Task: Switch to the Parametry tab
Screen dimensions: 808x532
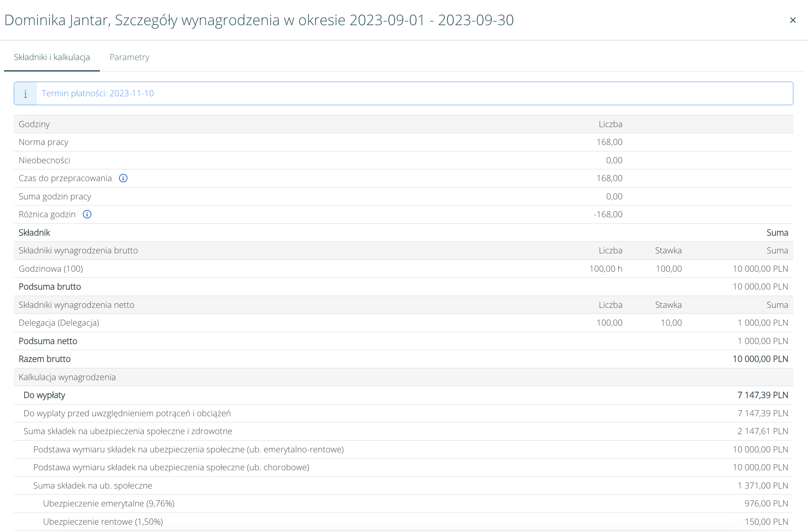Action: pos(129,57)
